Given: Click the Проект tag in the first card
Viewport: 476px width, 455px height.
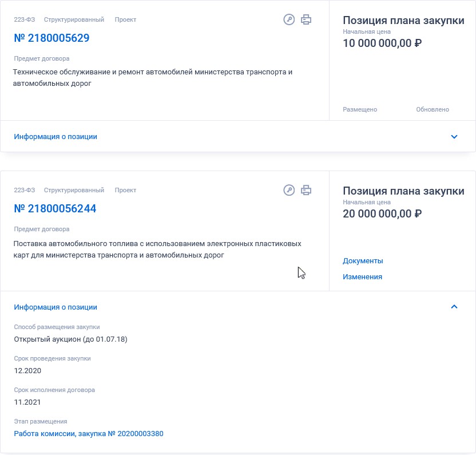Looking at the screenshot, I should click(x=125, y=19).
